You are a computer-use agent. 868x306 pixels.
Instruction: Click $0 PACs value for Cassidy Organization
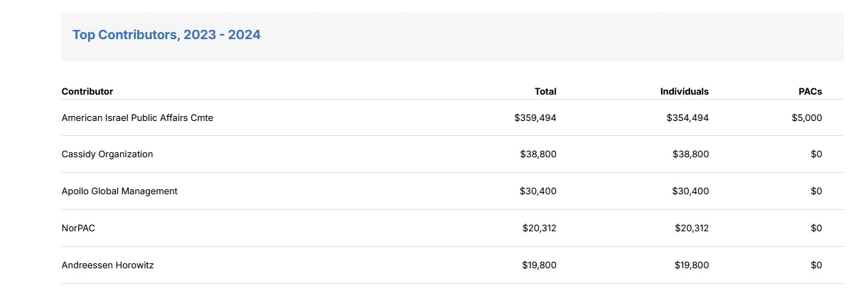[x=816, y=154]
